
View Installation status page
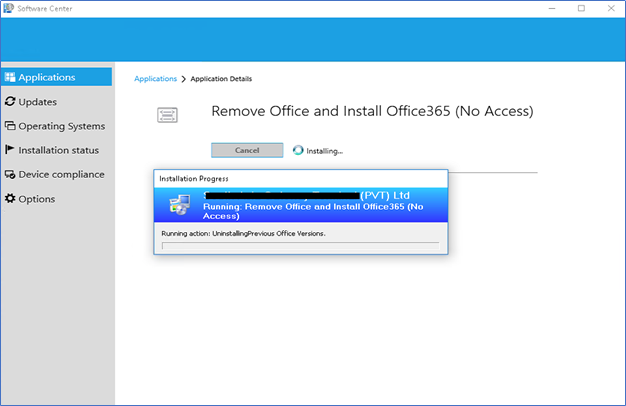56,150
